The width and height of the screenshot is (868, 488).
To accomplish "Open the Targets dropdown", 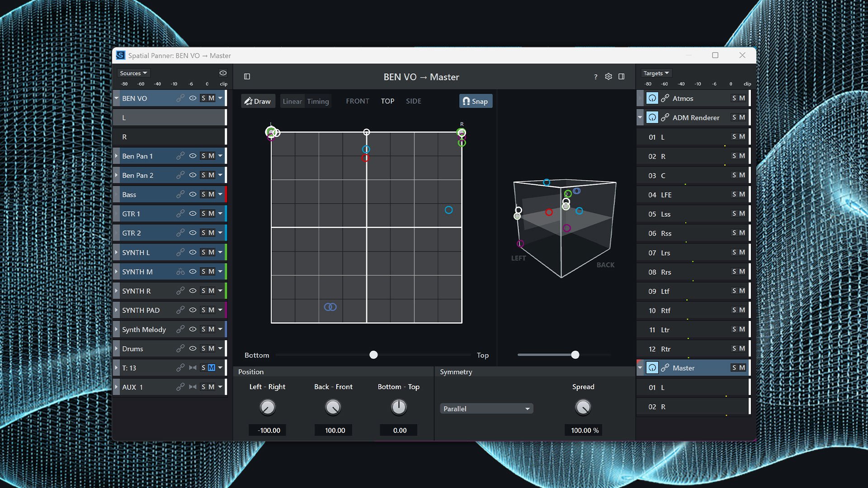I will 656,73.
